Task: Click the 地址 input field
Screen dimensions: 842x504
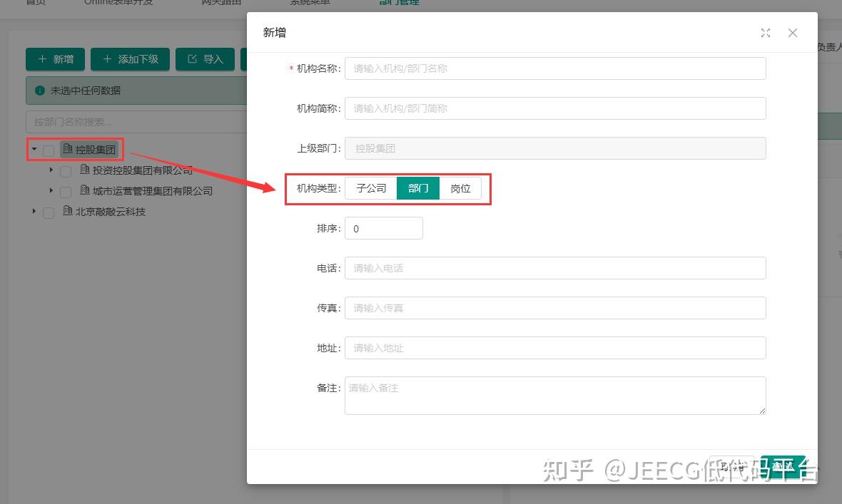Action: [x=555, y=348]
